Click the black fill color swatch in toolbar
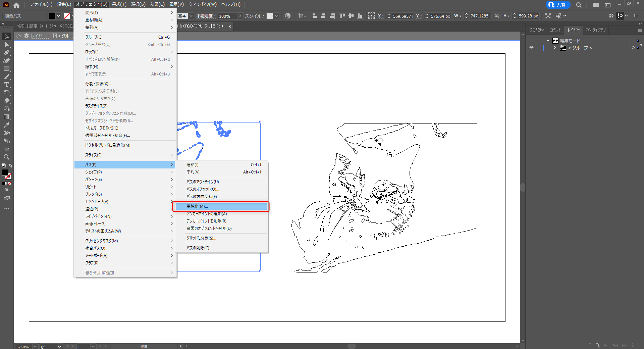Image resolution: width=644 pixels, height=349 pixels. tap(5, 173)
